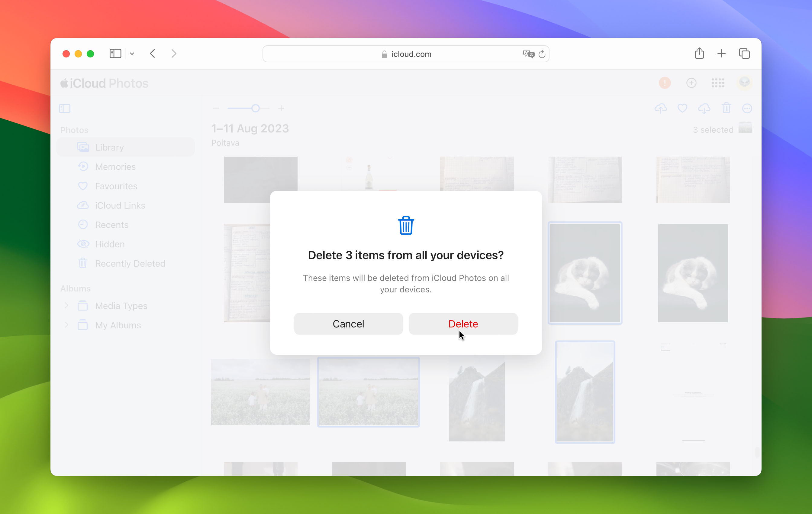Click the back navigation arrow in browser

[153, 53]
